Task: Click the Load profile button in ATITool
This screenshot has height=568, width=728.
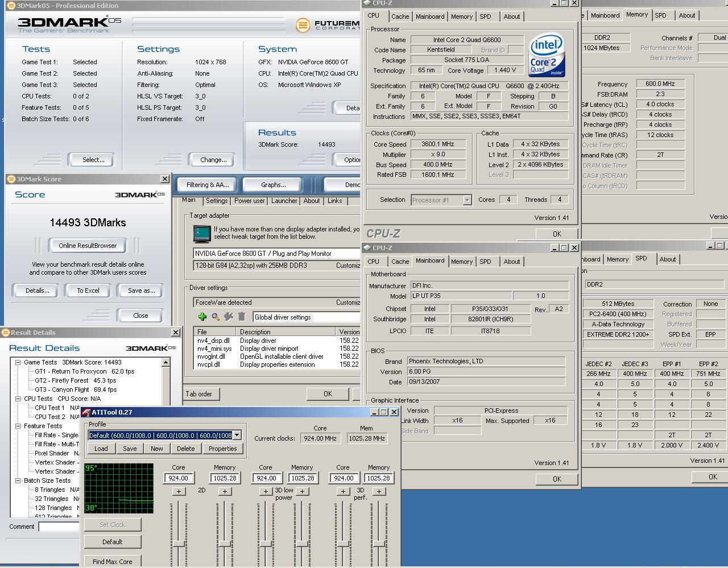Action: (x=101, y=449)
